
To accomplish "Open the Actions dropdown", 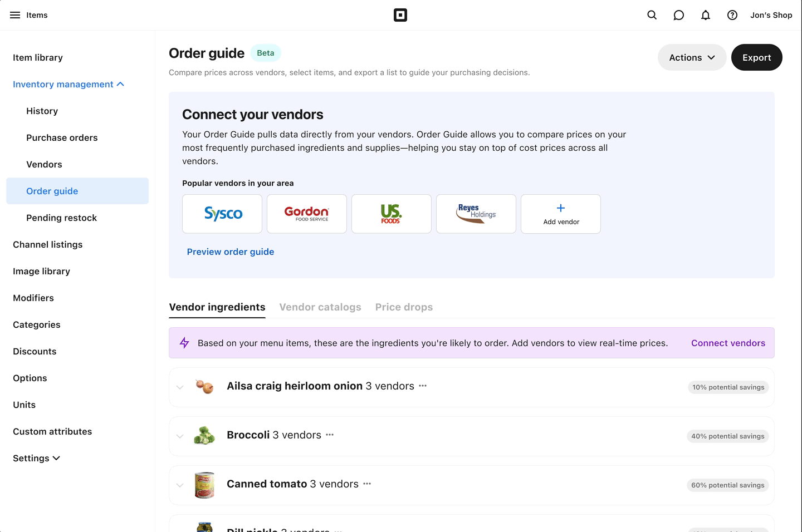I will 692,57.
